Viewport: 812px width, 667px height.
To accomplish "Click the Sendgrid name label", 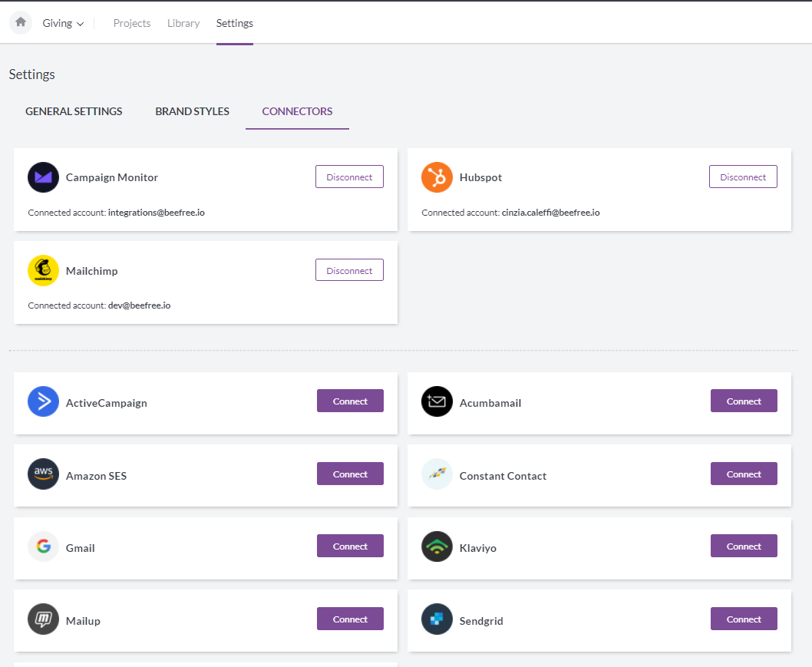I will (x=481, y=621).
